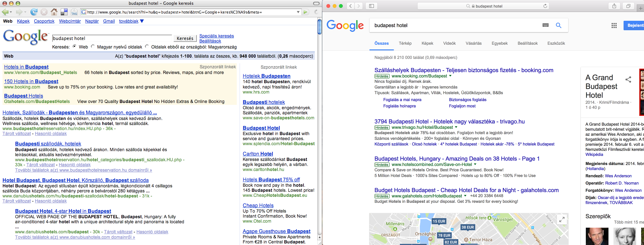Select the Web search radio button

click(75, 46)
